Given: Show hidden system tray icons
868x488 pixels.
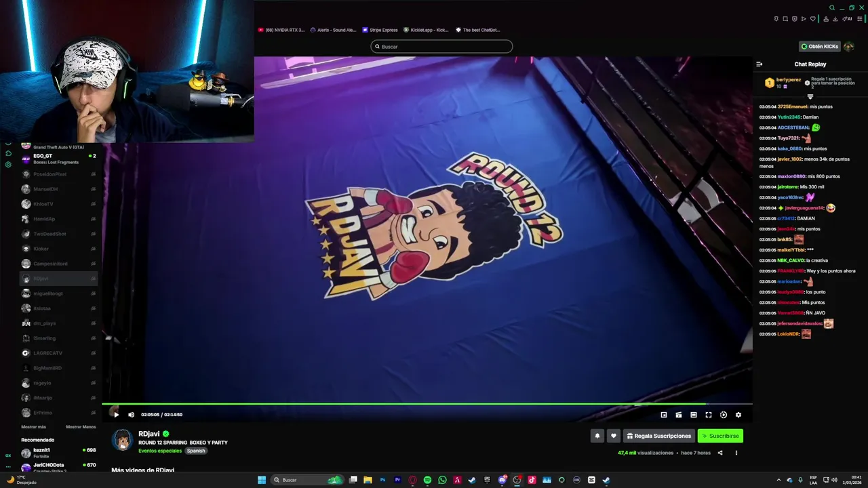Looking at the screenshot, I should (778, 480).
